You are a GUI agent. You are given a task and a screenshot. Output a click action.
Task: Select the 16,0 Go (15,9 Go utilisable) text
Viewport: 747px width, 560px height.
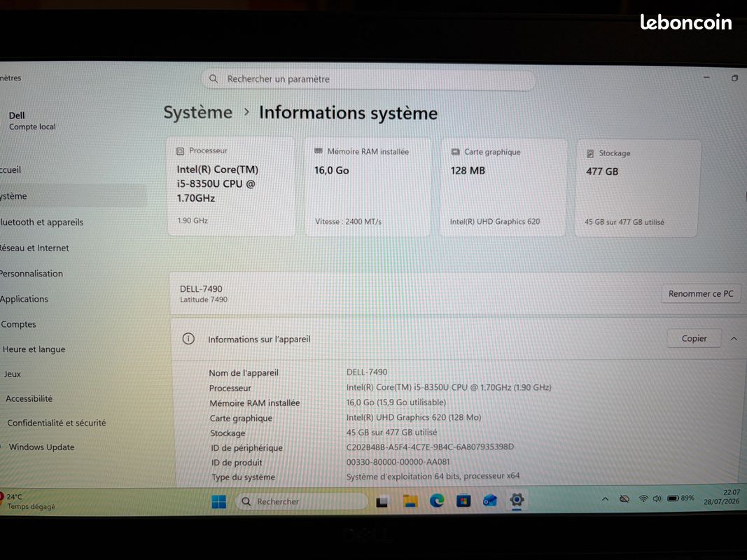[396, 402]
